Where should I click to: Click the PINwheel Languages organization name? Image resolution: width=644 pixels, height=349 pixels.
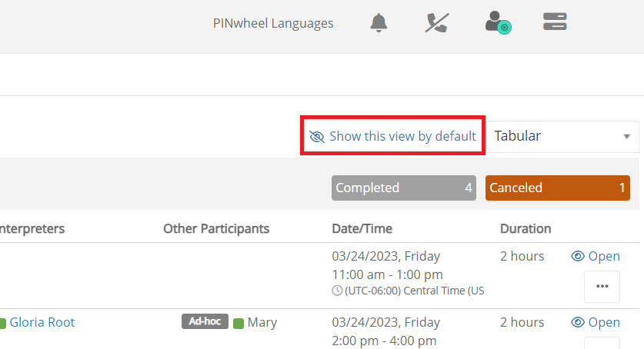[x=273, y=23]
